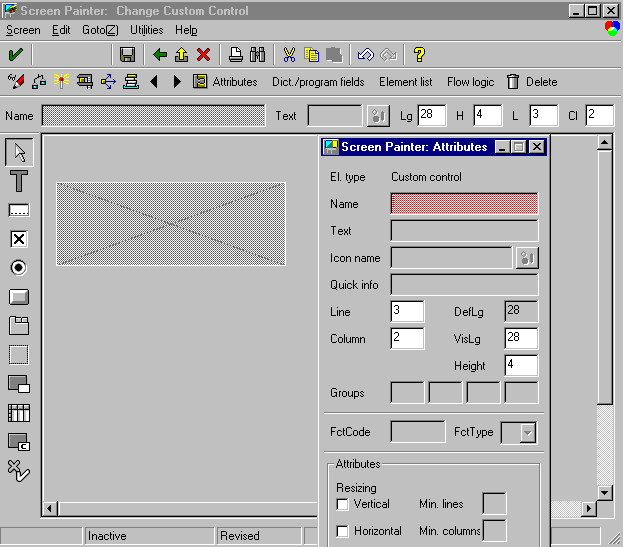Click the Test screen icon
This screenshot has height=547, width=623.
click(x=85, y=81)
